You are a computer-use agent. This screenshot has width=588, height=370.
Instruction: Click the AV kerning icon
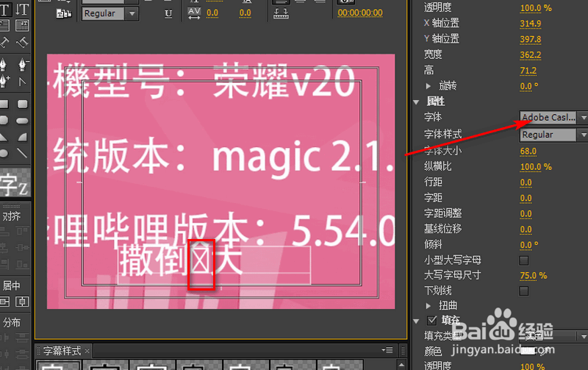tap(194, 13)
